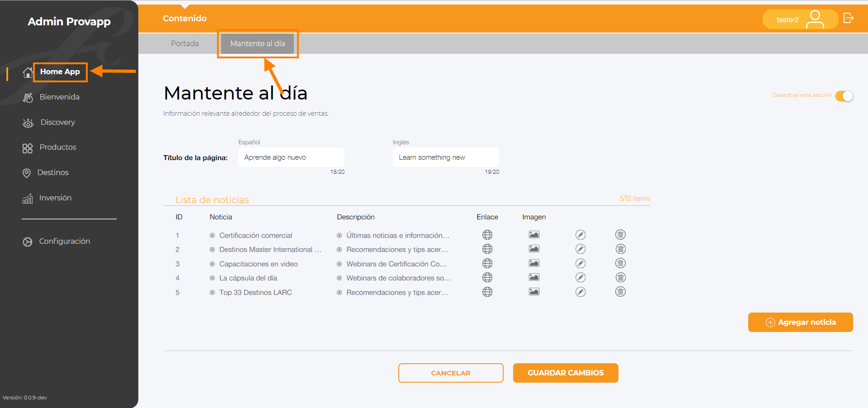The width and height of the screenshot is (868, 408).
Task: Go to Inversión section
Action: point(55,198)
